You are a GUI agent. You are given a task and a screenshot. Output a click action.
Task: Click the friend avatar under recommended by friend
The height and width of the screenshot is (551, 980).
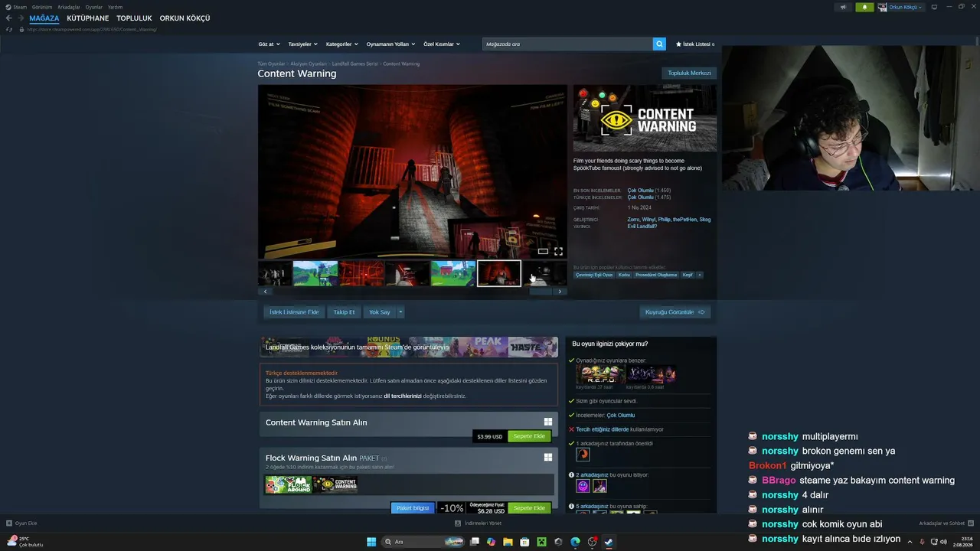pos(583,454)
